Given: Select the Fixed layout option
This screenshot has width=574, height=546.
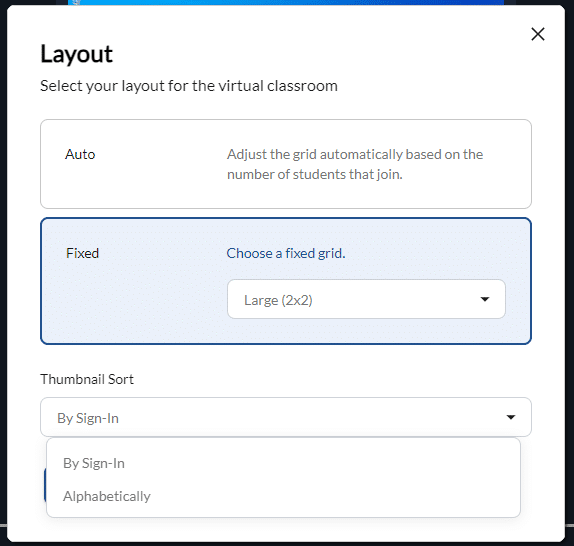Looking at the screenshot, I should [x=286, y=281].
